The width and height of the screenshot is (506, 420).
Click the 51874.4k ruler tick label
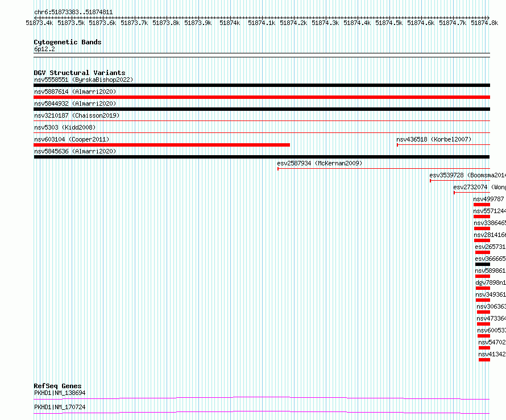(x=357, y=23)
